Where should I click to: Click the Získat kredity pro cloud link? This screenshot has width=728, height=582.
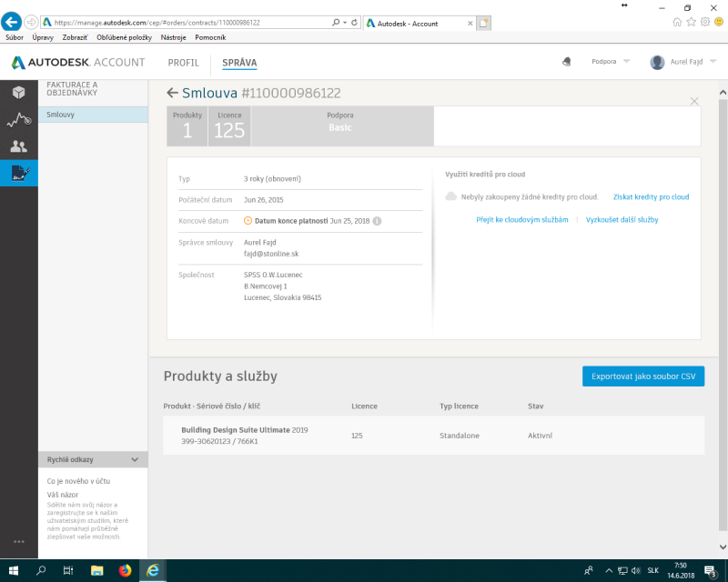651,196
